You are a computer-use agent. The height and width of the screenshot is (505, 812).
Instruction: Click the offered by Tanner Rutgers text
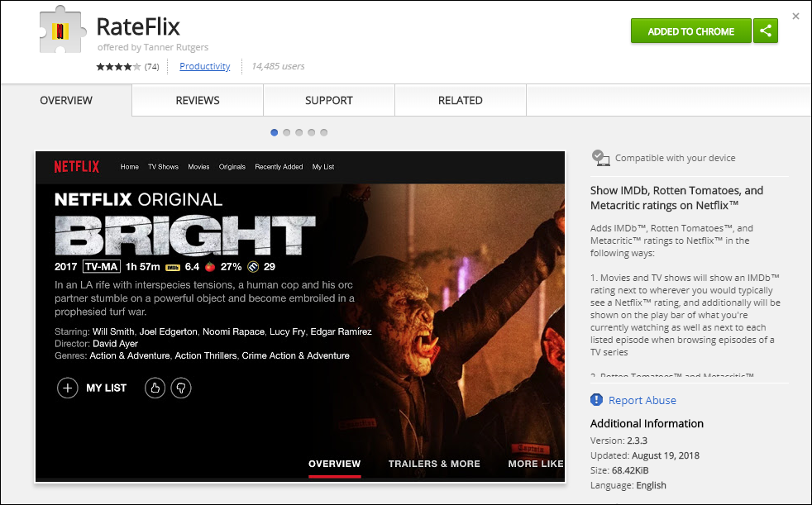click(153, 47)
